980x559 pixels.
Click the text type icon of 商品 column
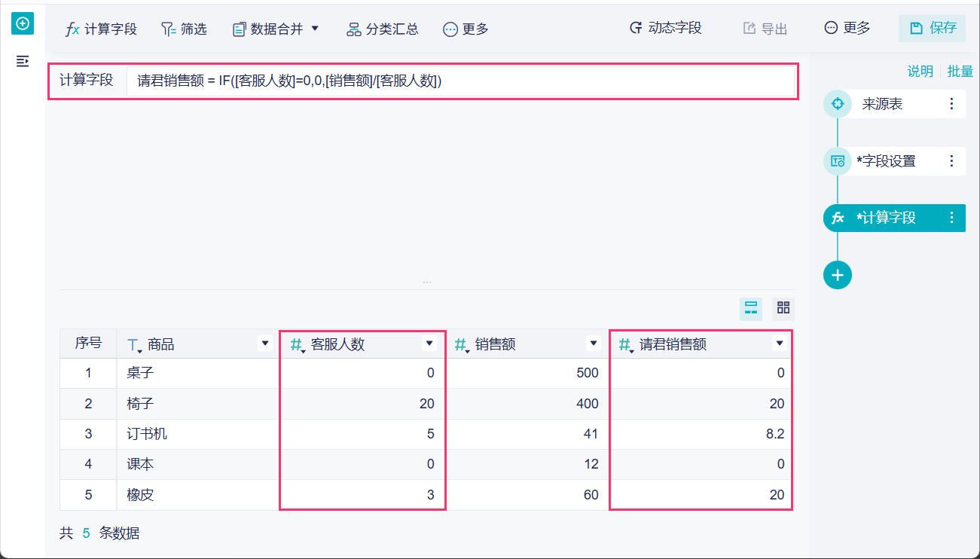pos(134,345)
